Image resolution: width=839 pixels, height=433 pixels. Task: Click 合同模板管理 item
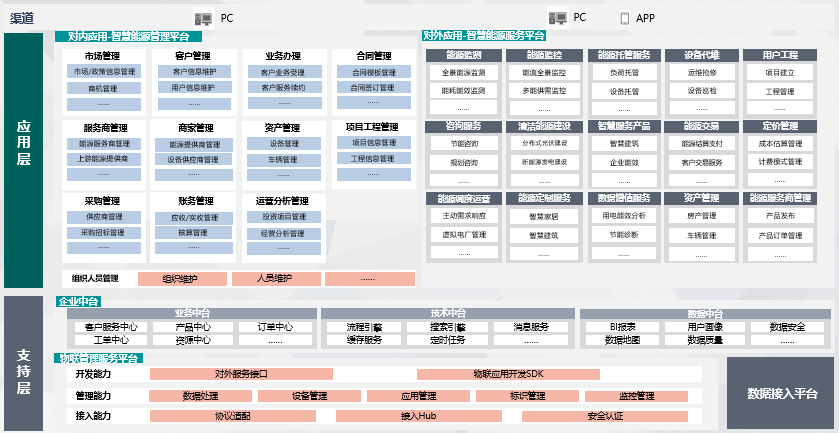pos(374,72)
